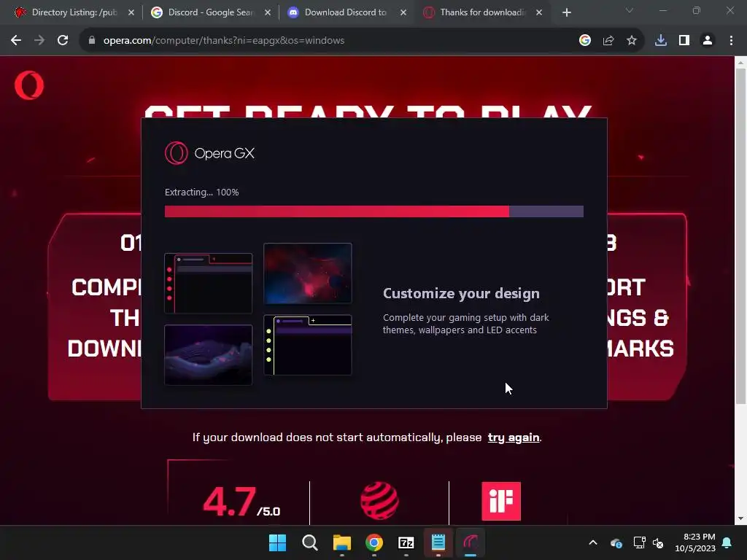Open the side panel icon
This screenshot has height=560, width=747.
(x=684, y=41)
